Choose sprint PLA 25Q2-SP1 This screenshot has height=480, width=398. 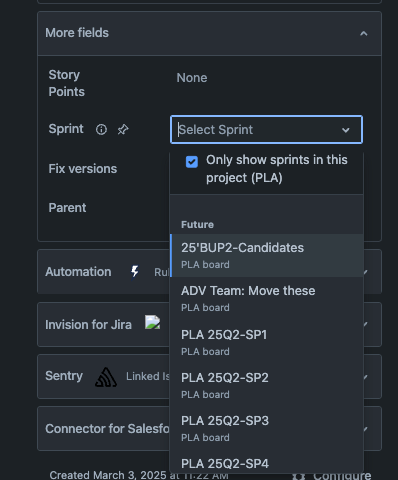click(x=267, y=342)
